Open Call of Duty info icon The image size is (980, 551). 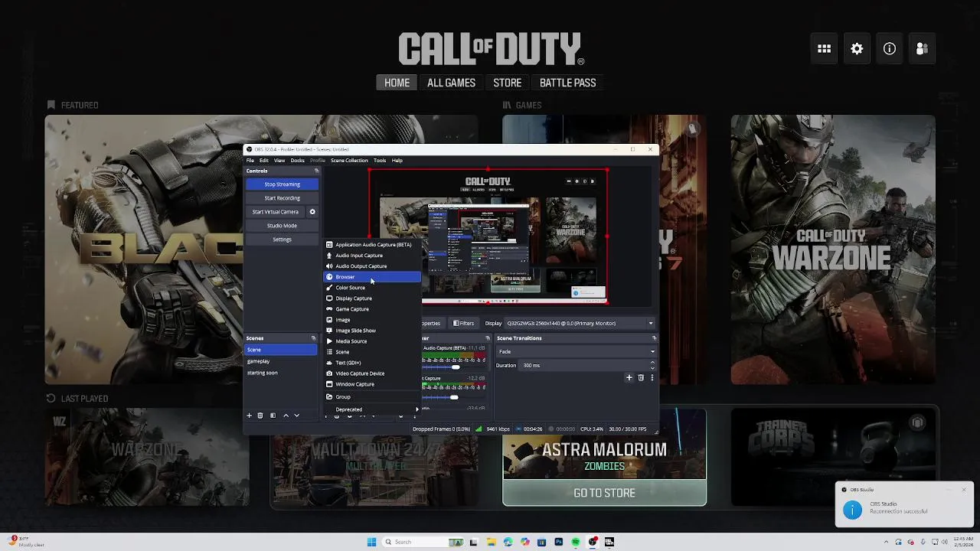pyautogui.click(x=890, y=49)
